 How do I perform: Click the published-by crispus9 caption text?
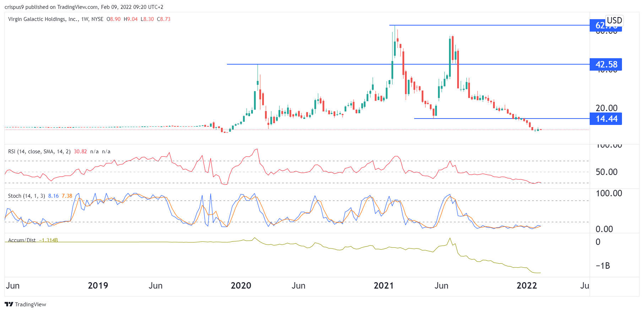coord(84,7)
